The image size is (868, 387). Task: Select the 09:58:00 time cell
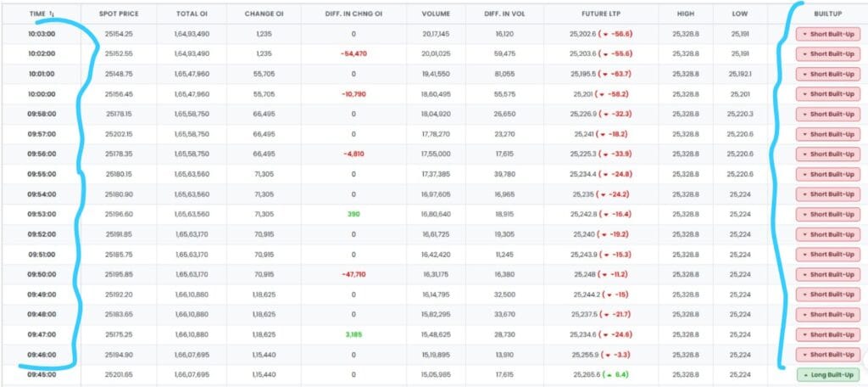click(41, 114)
